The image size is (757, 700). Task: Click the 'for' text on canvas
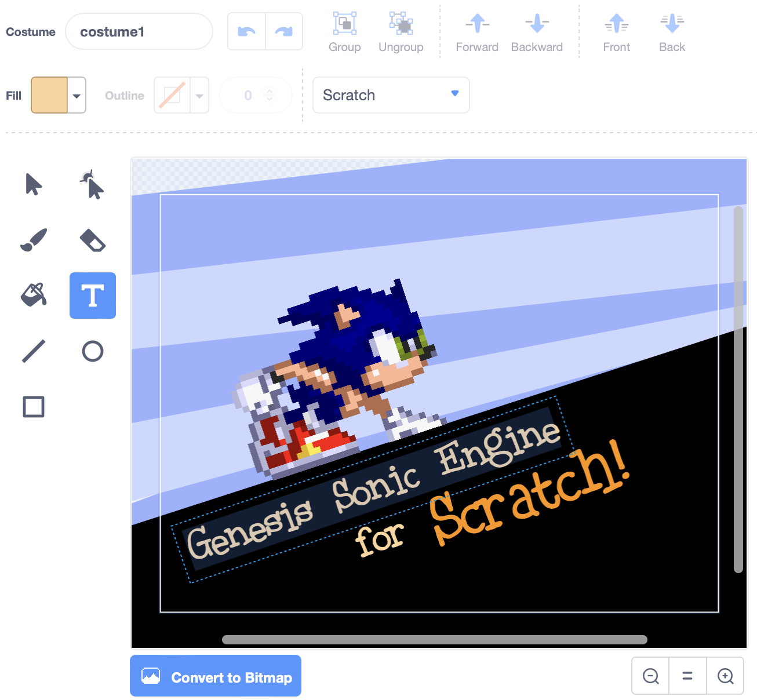coord(380,539)
